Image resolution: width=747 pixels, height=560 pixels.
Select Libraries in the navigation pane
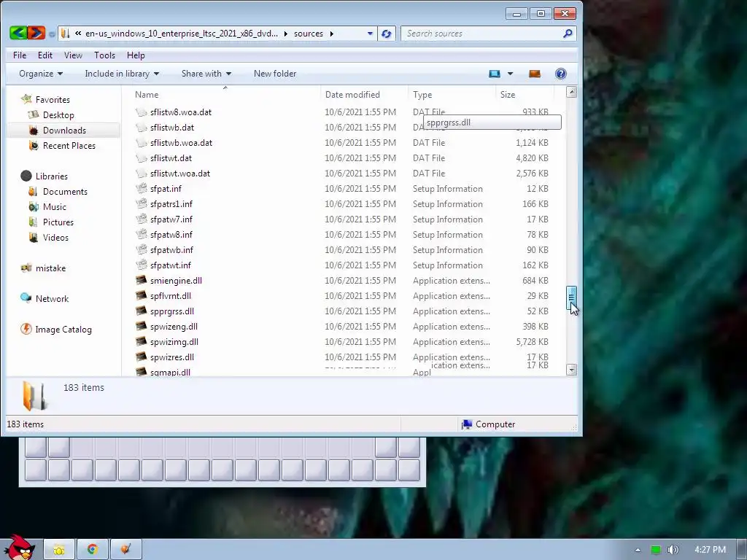point(52,176)
